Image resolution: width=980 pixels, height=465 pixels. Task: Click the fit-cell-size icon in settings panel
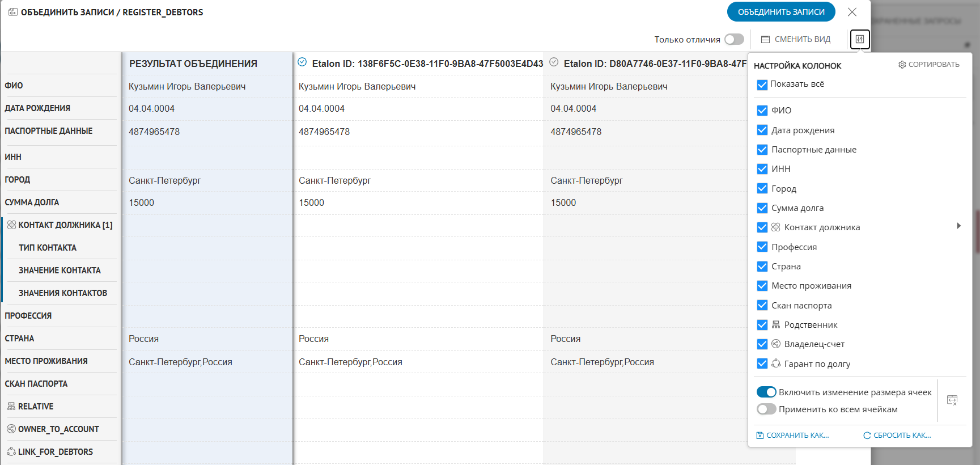pyautogui.click(x=952, y=400)
